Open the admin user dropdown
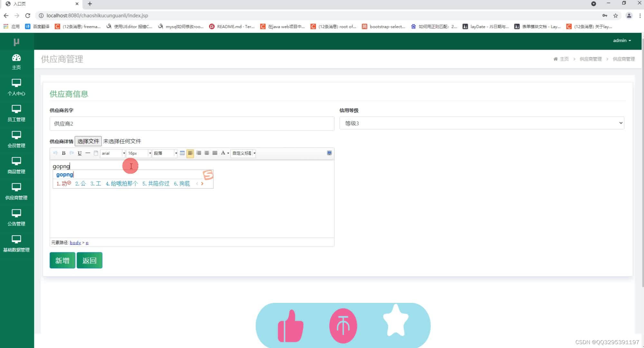The height and width of the screenshot is (348, 644). coord(622,41)
